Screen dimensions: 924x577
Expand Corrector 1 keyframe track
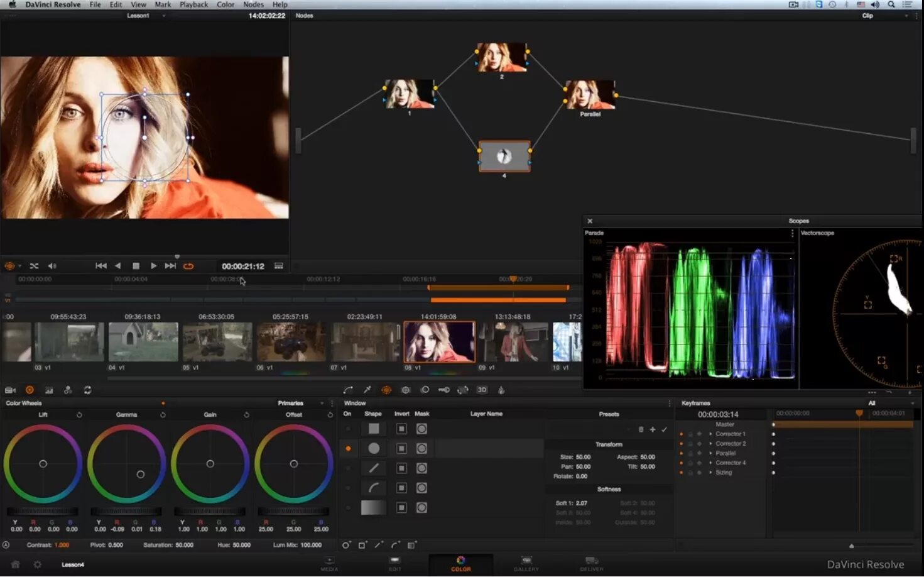click(711, 434)
